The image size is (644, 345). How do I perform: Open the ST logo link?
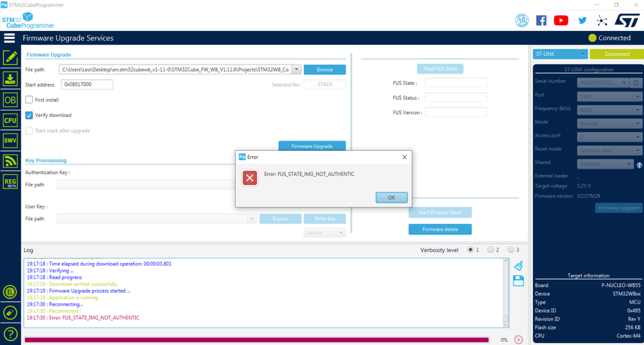(x=627, y=20)
